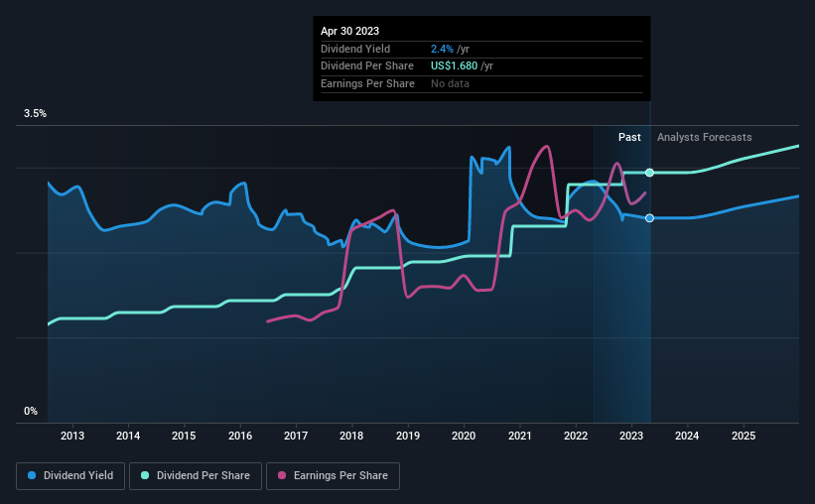This screenshot has width=815, height=504.
Task: Click the 2021 x-axis label
Action: click(x=520, y=436)
